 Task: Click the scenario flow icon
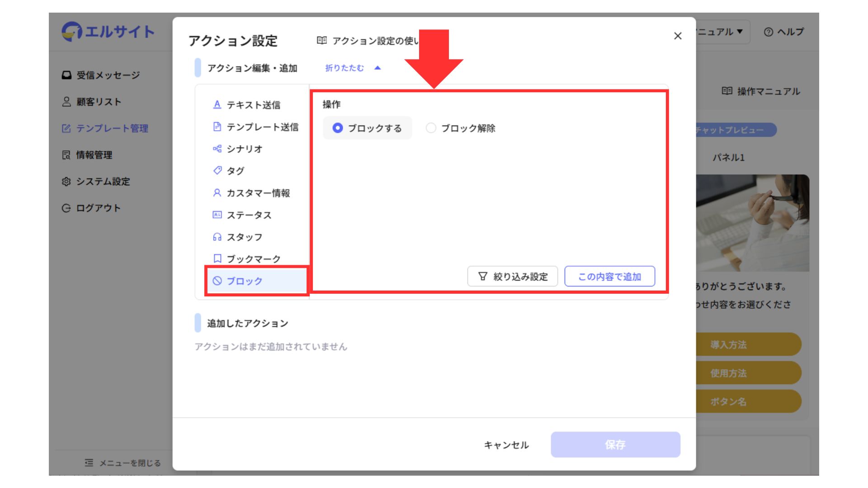(x=217, y=149)
